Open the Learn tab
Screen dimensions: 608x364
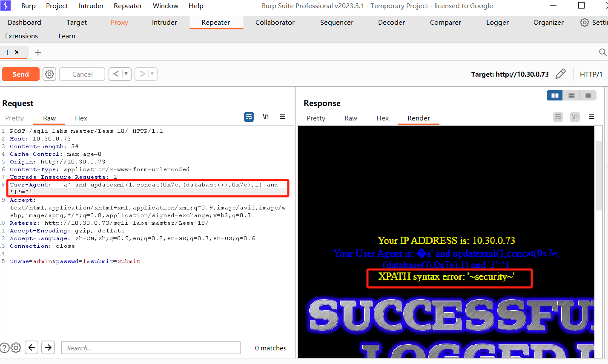click(x=67, y=36)
